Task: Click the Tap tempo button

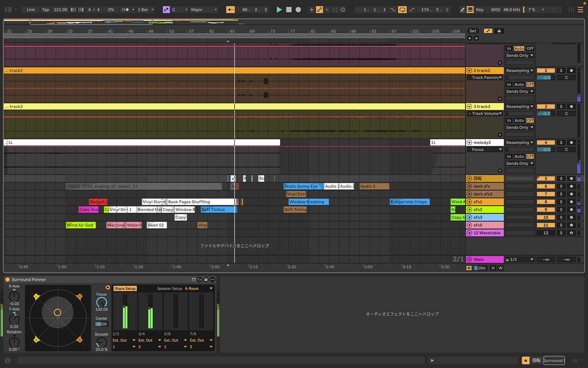Action: click(45, 10)
